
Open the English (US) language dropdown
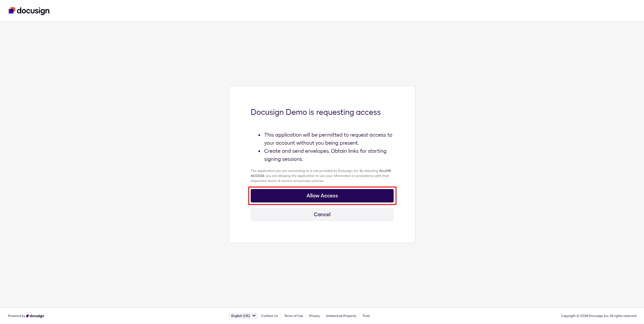[243, 316]
